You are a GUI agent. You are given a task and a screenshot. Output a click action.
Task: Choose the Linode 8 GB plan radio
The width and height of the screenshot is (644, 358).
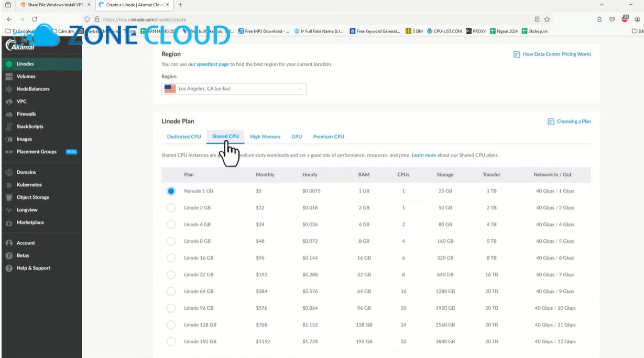coord(171,241)
